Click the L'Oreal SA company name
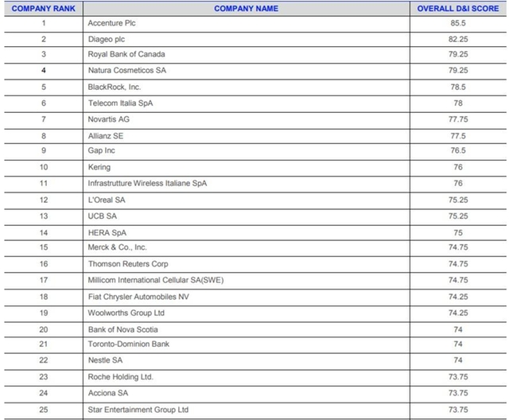 coord(107,200)
